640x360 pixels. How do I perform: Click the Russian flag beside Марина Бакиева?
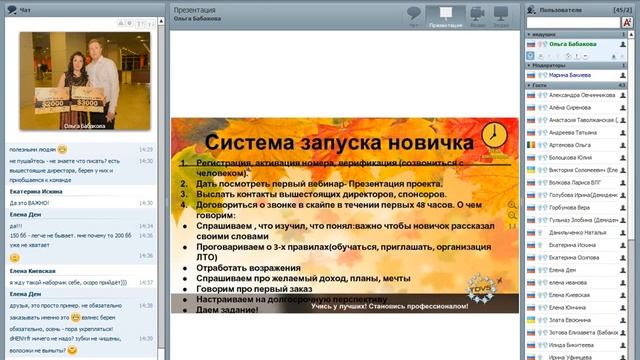pyautogui.click(x=531, y=75)
